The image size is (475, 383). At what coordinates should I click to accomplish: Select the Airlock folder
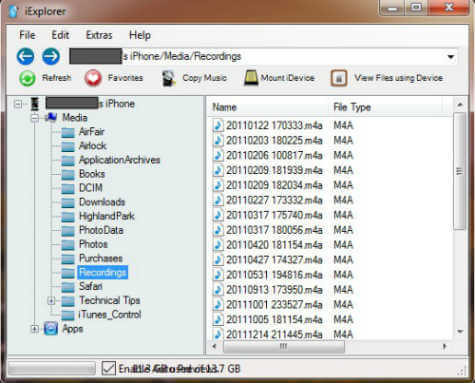click(93, 146)
